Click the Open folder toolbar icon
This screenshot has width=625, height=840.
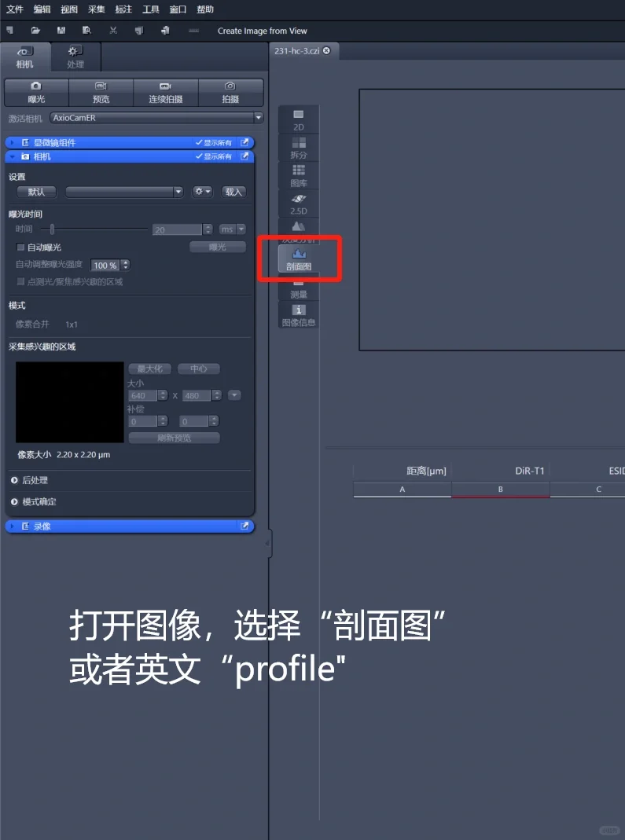(35, 31)
